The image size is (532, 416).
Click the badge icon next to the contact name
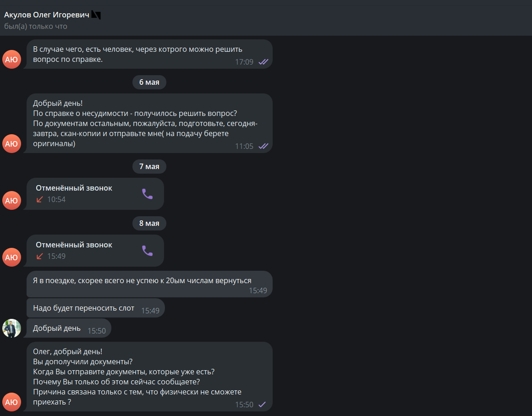[96, 15]
